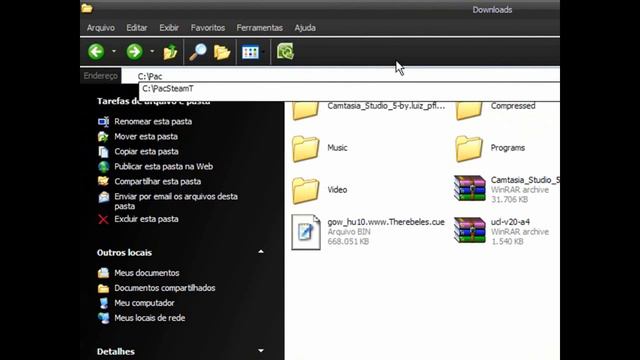The image size is (640, 360).
Task: Click Enviar por email os arquivos desta pasta
Action: (x=176, y=201)
